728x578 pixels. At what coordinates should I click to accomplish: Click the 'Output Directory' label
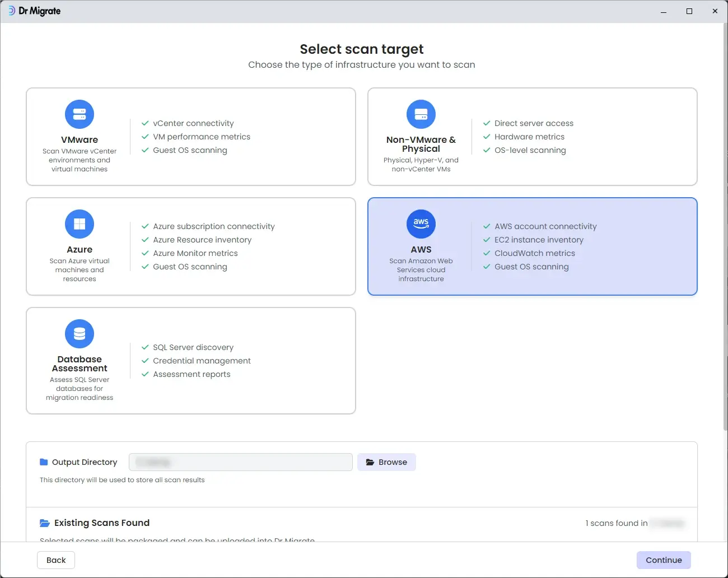pos(85,462)
